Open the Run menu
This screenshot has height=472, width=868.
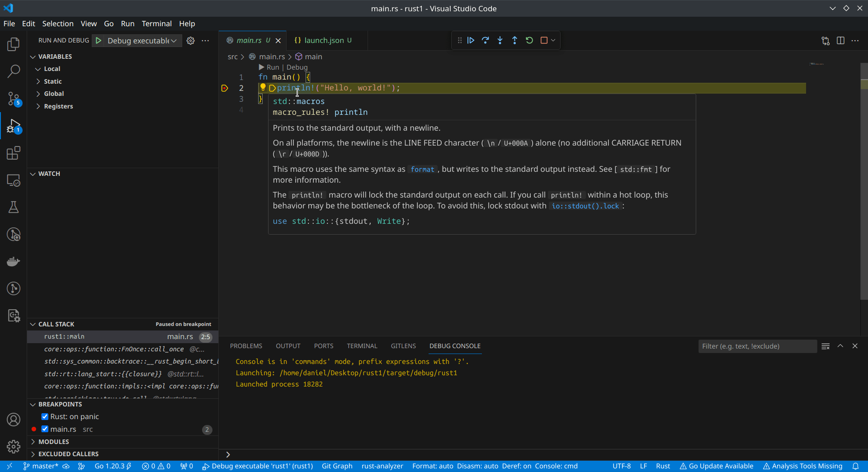coord(127,24)
